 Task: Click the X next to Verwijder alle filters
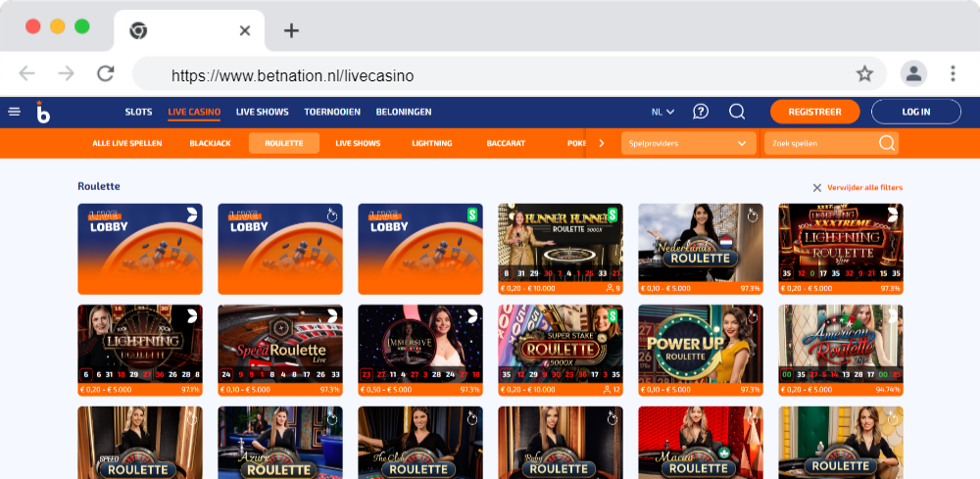click(817, 187)
